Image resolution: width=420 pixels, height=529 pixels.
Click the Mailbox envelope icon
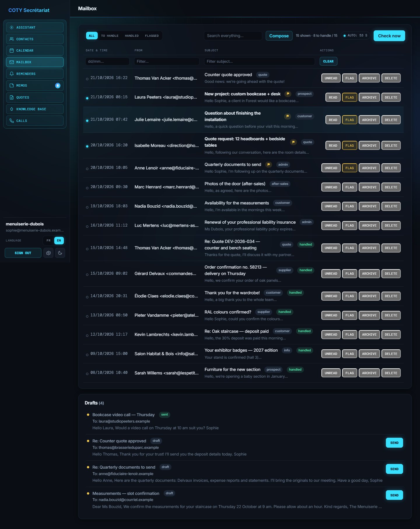click(12, 62)
